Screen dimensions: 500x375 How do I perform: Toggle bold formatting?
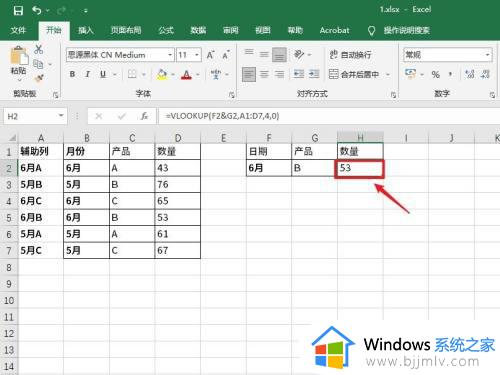tap(72, 74)
